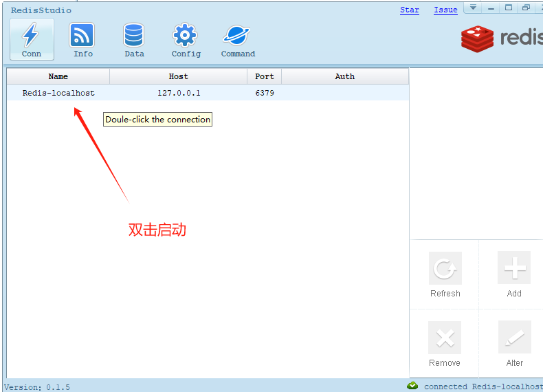This screenshot has height=392, width=543.
Task: Follow the Issue link
Action: click(445, 10)
